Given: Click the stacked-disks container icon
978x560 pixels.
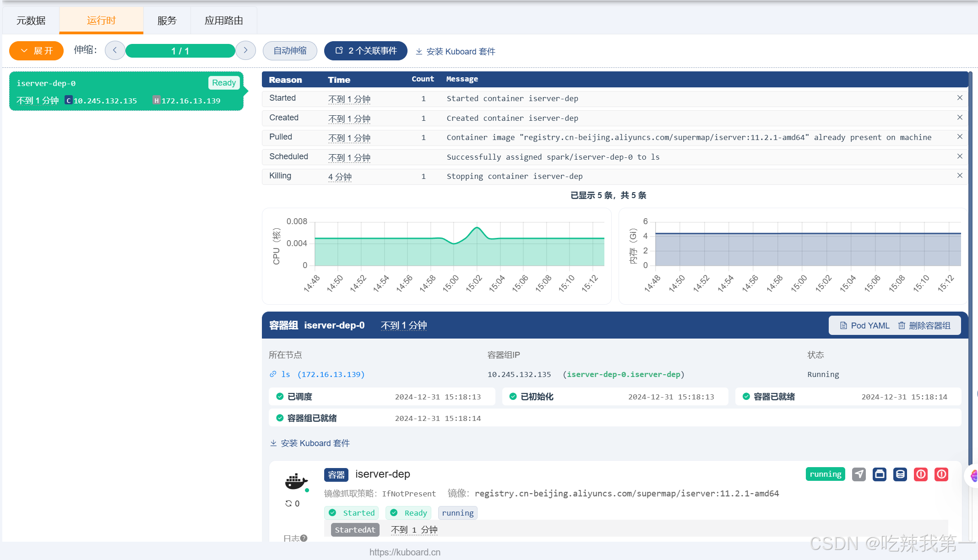Looking at the screenshot, I should click(x=900, y=474).
